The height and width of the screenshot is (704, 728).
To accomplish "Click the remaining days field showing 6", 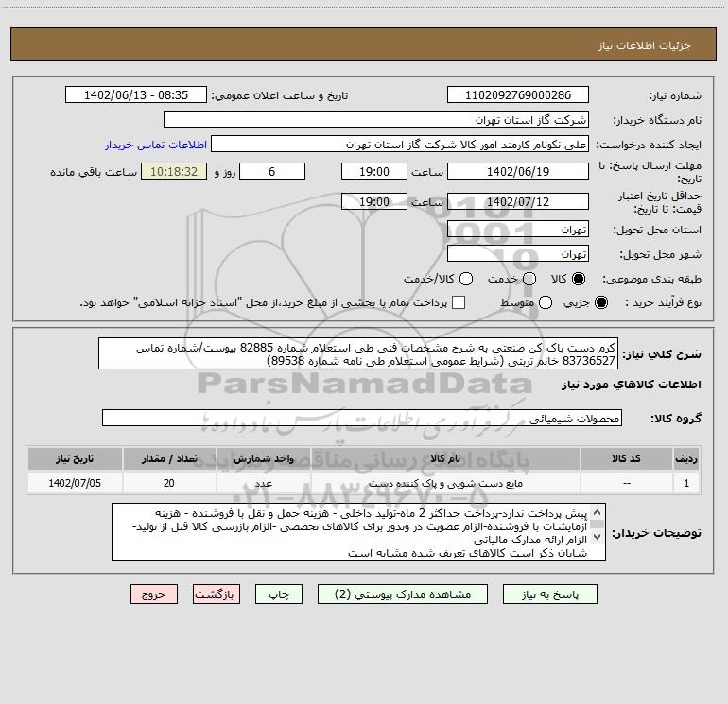I will pyautogui.click(x=272, y=171).
